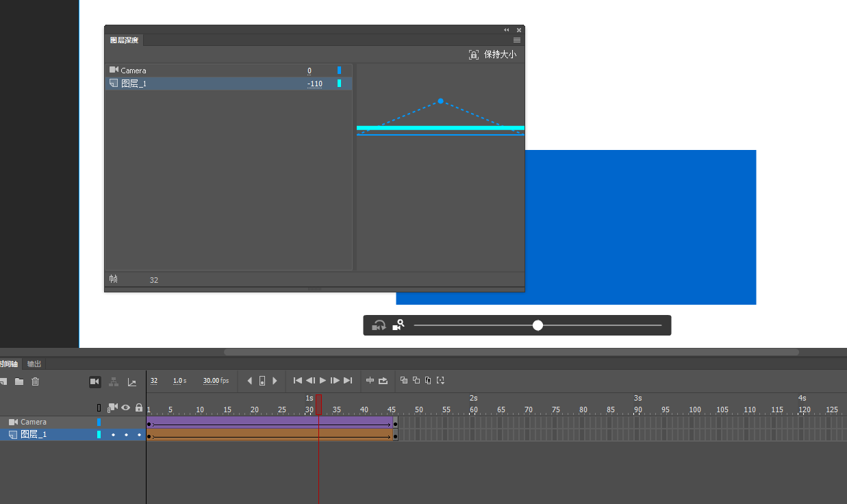The height and width of the screenshot is (504, 847).
Task: Toggle visibility dot for 图层_1 layer
Action: coord(126,435)
